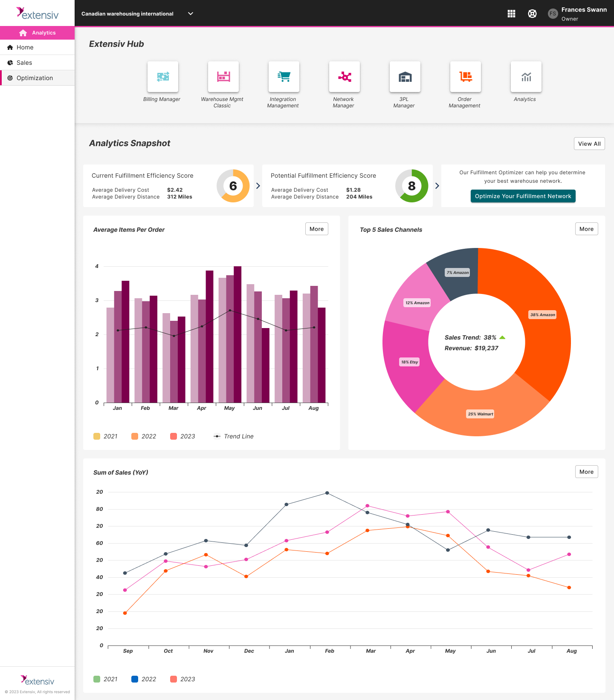Click chevron next to current efficiency score
The height and width of the screenshot is (700, 614).
tap(258, 186)
